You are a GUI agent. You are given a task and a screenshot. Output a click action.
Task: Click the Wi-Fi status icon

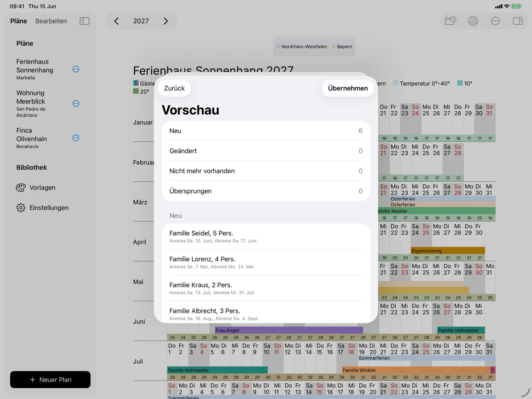point(507,6)
